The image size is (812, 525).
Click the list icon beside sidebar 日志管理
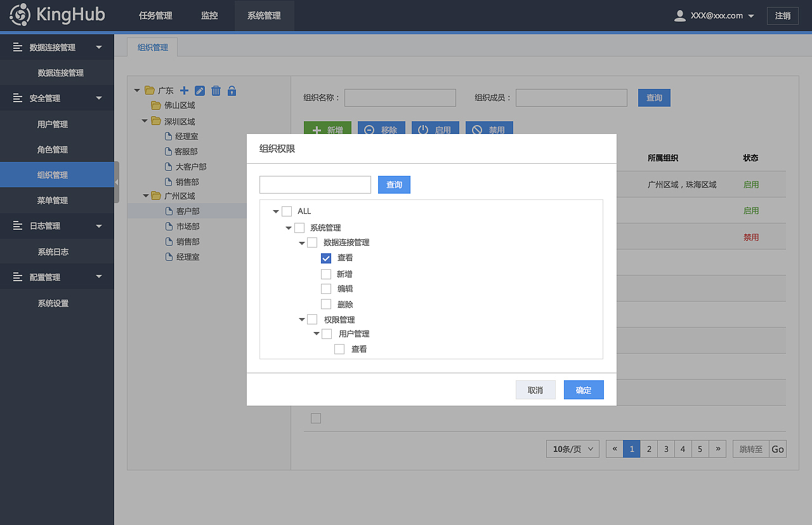[18, 226]
